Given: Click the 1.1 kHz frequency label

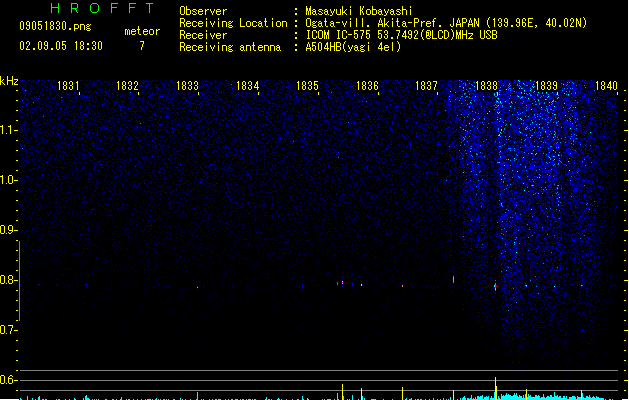Looking at the screenshot, I should (8, 130).
